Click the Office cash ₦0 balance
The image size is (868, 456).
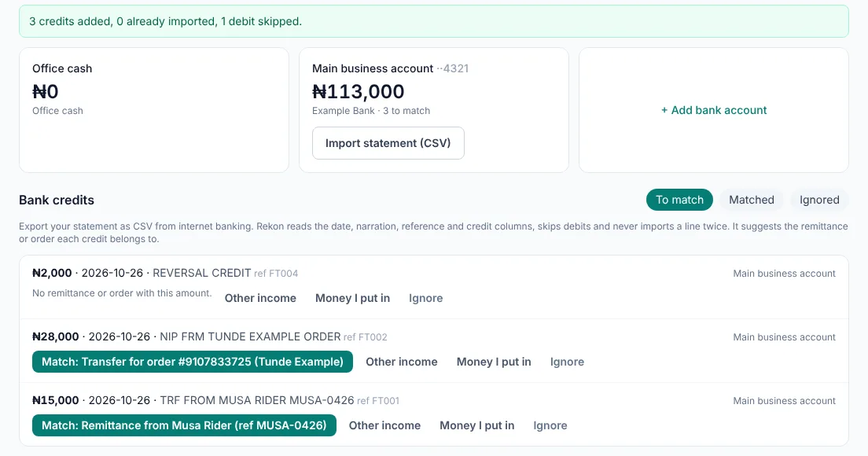pos(46,91)
